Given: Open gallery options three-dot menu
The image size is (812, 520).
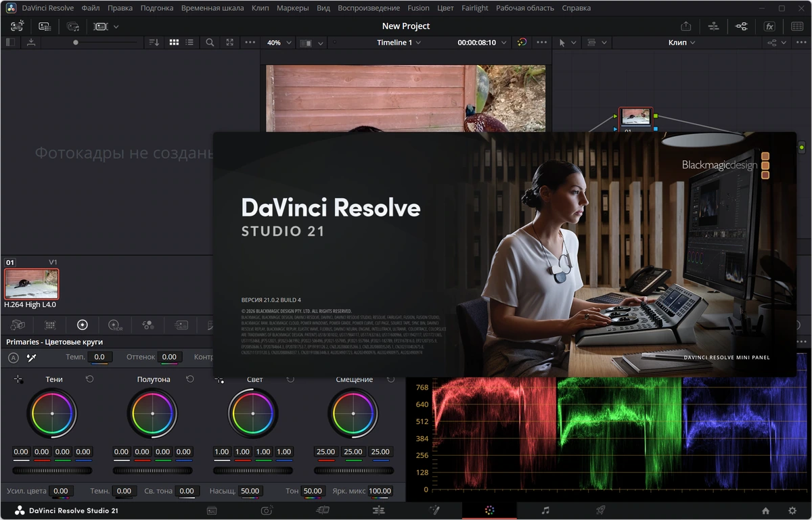Looking at the screenshot, I should [250, 42].
